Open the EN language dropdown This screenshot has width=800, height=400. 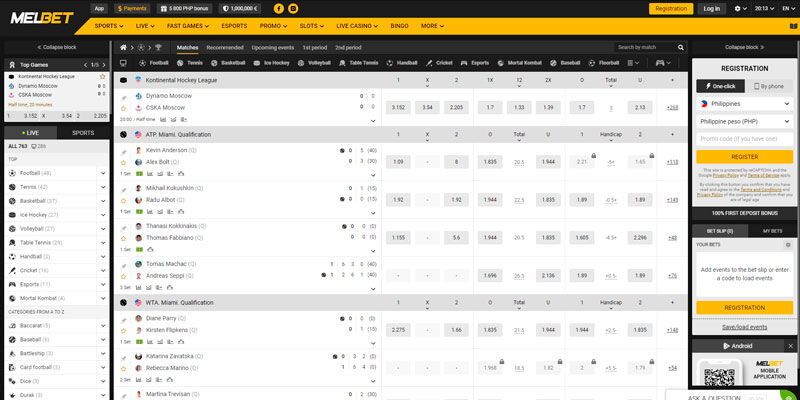[789, 9]
